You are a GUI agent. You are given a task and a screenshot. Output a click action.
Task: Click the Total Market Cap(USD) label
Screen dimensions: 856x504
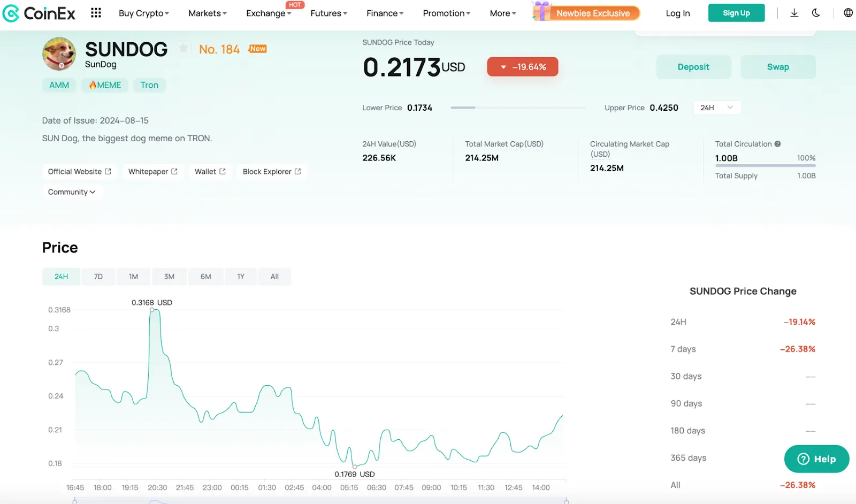(504, 144)
